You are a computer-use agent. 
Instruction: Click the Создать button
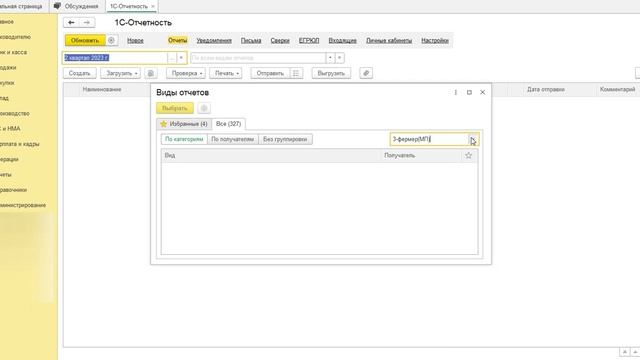80,73
